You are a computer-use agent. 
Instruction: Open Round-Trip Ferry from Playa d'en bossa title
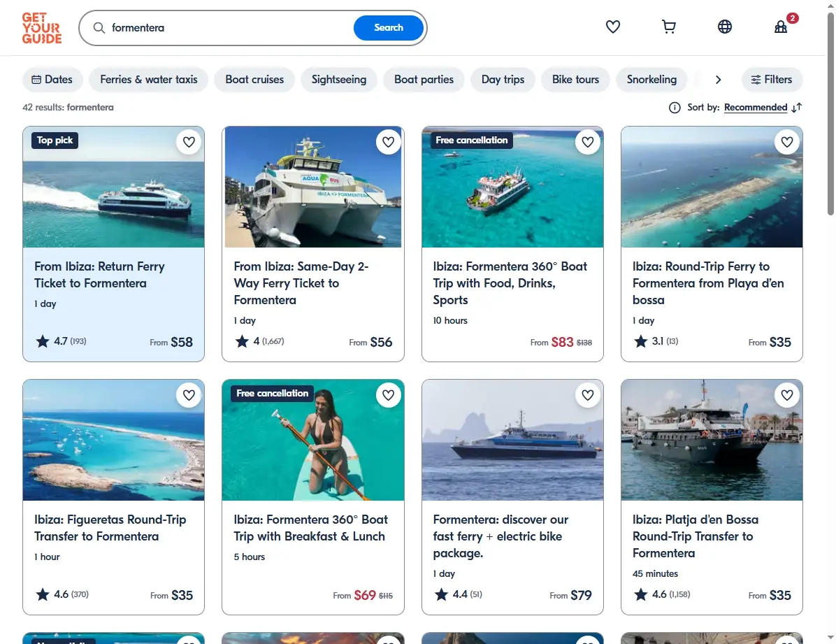708,282
